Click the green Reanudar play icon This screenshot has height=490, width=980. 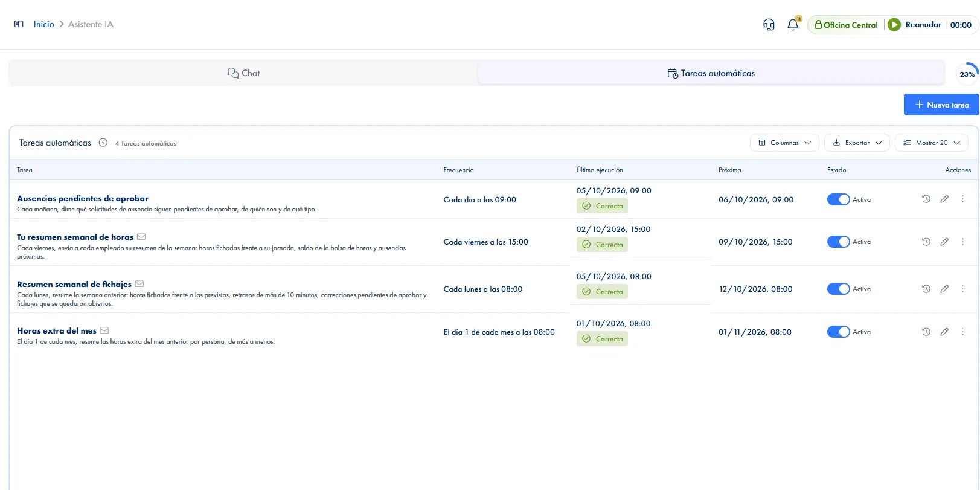pyautogui.click(x=894, y=25)
